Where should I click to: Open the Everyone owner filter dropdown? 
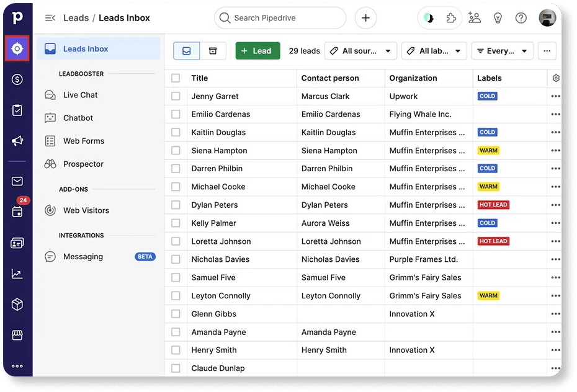tap(502, 51)
